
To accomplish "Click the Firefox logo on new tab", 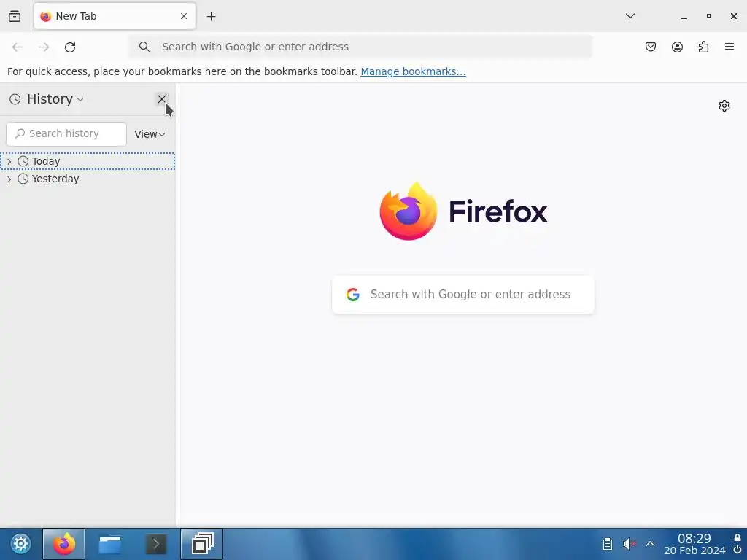I will 463,211.
